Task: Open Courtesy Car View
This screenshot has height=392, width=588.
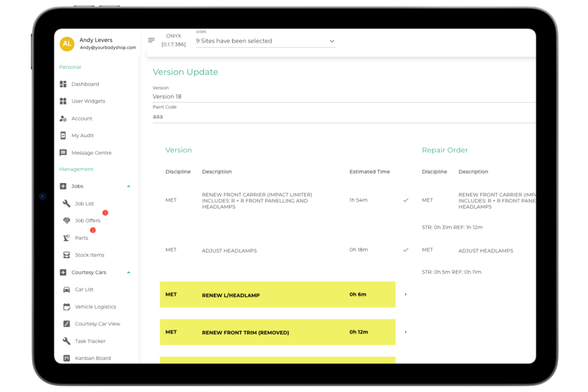Action: pyautogui.click(x=98, y=324)
